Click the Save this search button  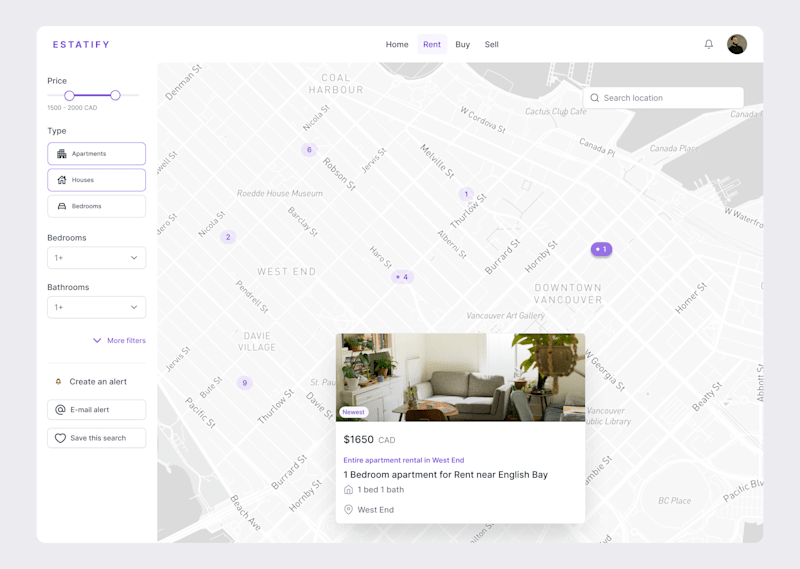click(96, 438)
